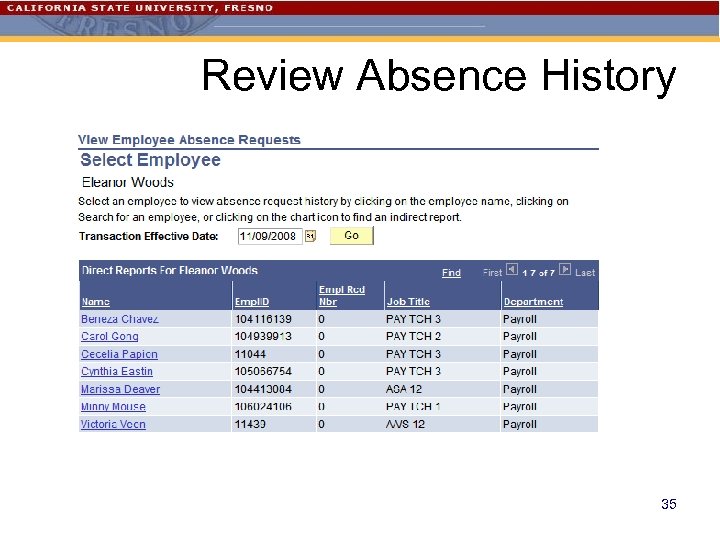
Task: Sort by EmplID column header
Action: 252,302
